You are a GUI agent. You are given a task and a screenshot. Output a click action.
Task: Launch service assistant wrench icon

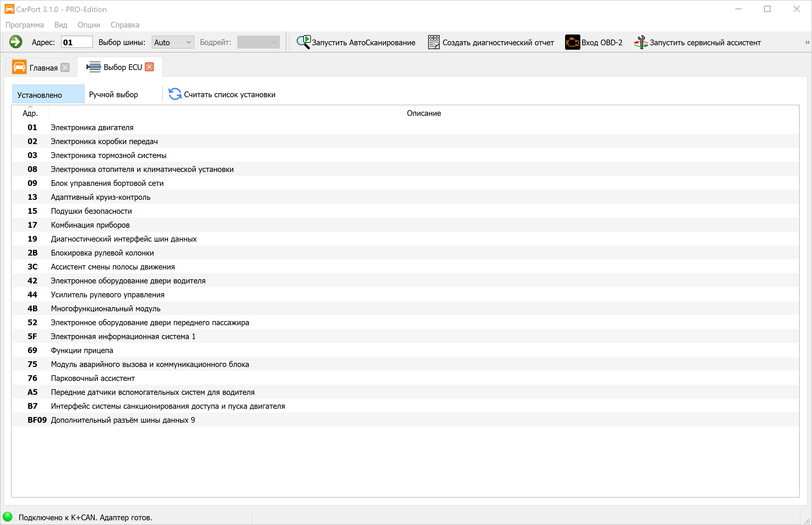pyautogui.click(x=641, y=42)
